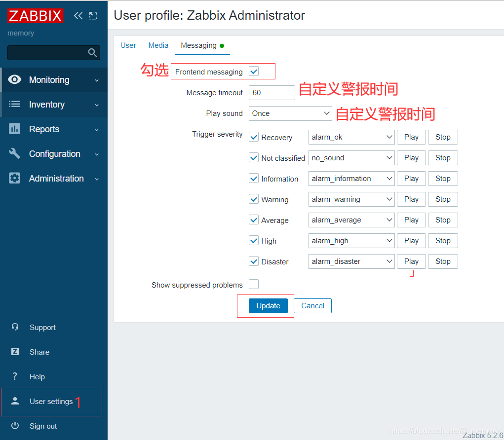Click the Reports bar chart icon
This screenshot has height=440, width=504.
coord(14,129)
